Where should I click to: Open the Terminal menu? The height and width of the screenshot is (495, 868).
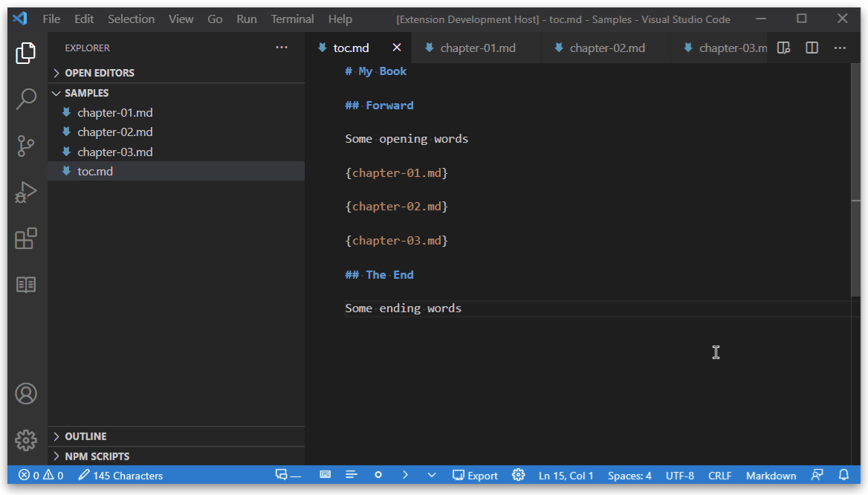pos(292,19)
